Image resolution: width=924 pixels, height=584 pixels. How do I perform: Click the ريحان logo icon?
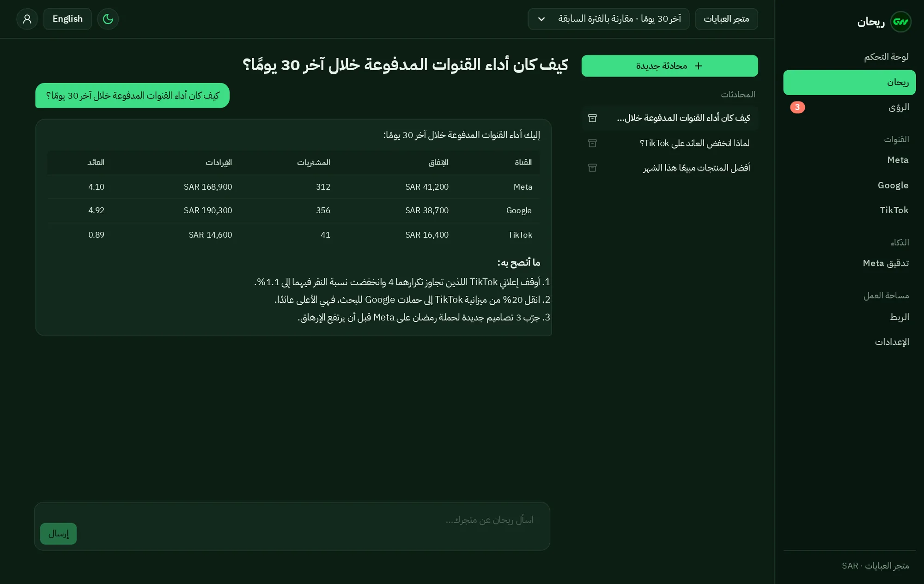pyautogui.click(x=900, y=22)
